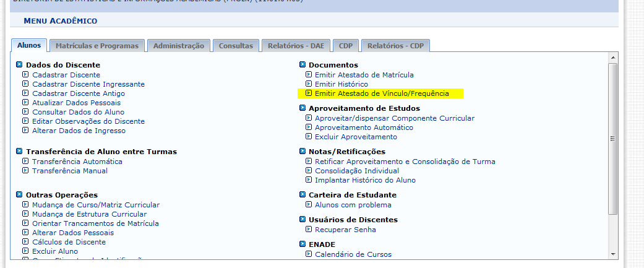Viewport: 644px width, 268px height.
Task: Select the Consultas tab
Action: 236,46
